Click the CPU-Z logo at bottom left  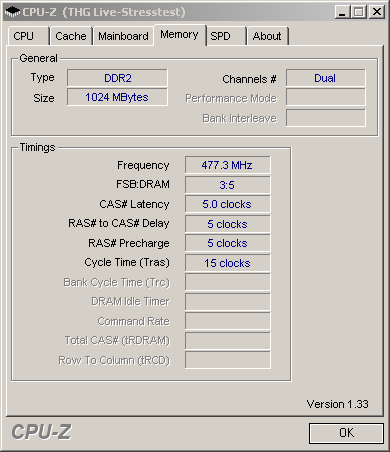click(41, 432)
